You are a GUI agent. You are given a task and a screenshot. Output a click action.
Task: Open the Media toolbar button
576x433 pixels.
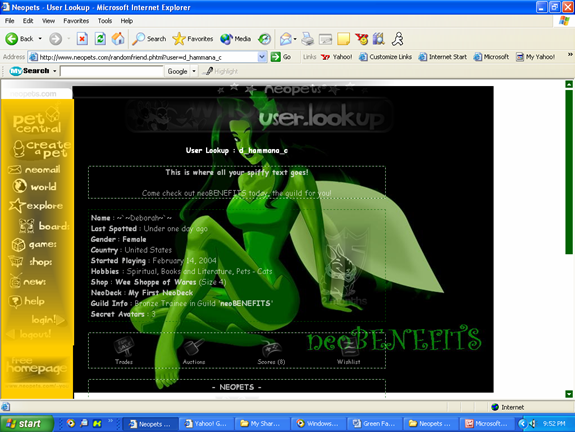point(235,39)
